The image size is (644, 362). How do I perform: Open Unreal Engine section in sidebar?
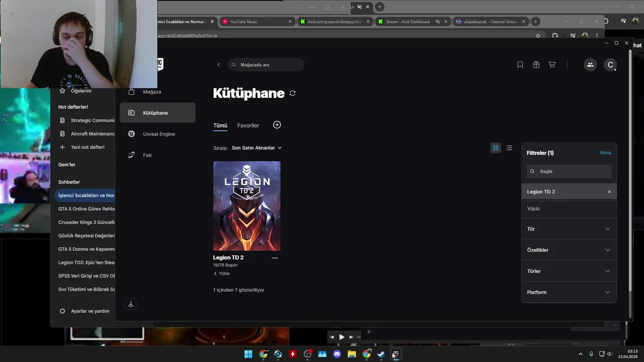157,134
